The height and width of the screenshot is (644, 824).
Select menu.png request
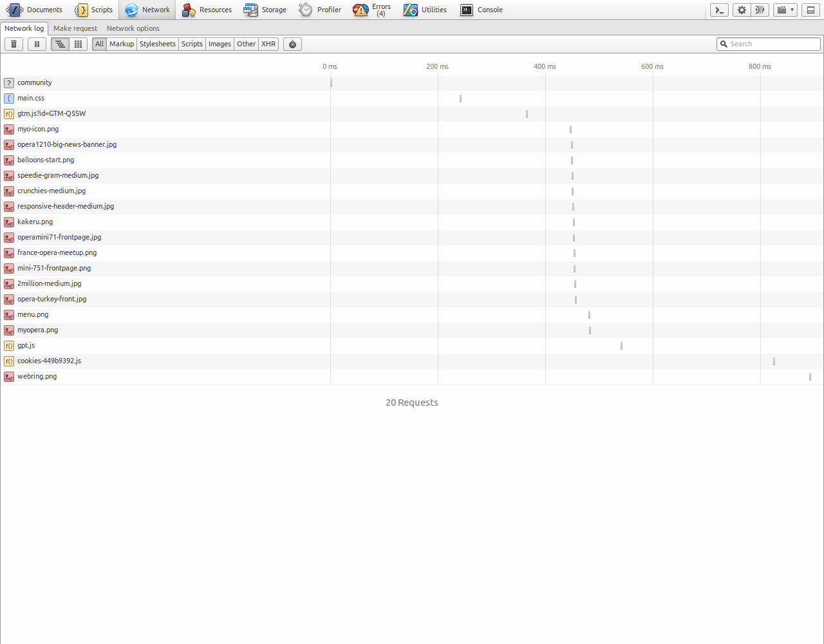[x=412, y=314]
